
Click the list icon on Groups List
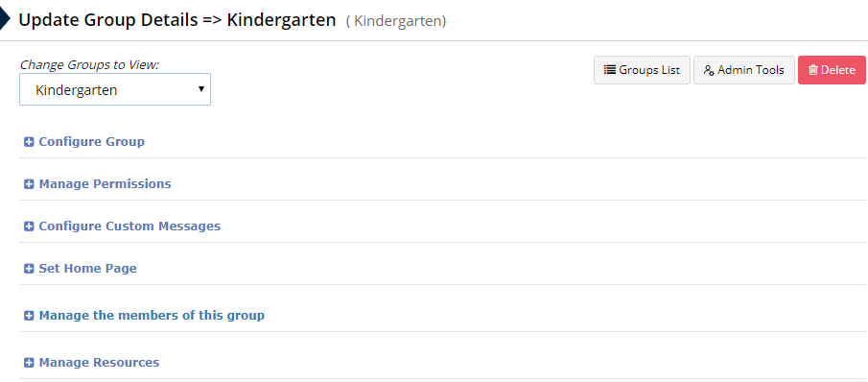[609, 70]
